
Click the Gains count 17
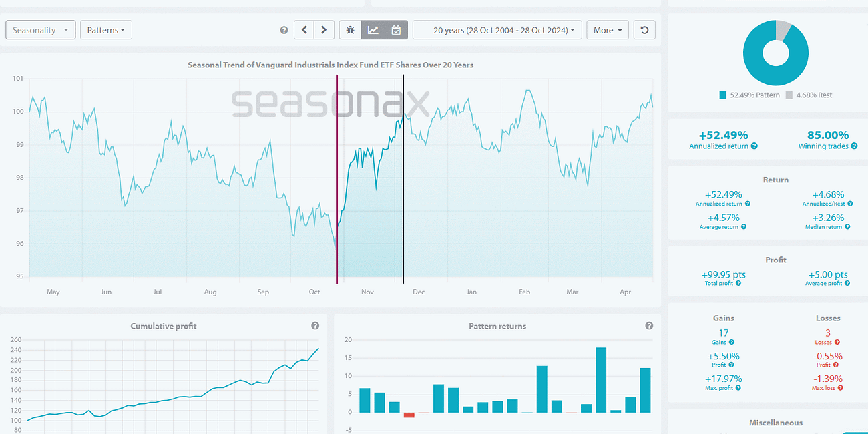pyautogui.click(x=723, y=333)
